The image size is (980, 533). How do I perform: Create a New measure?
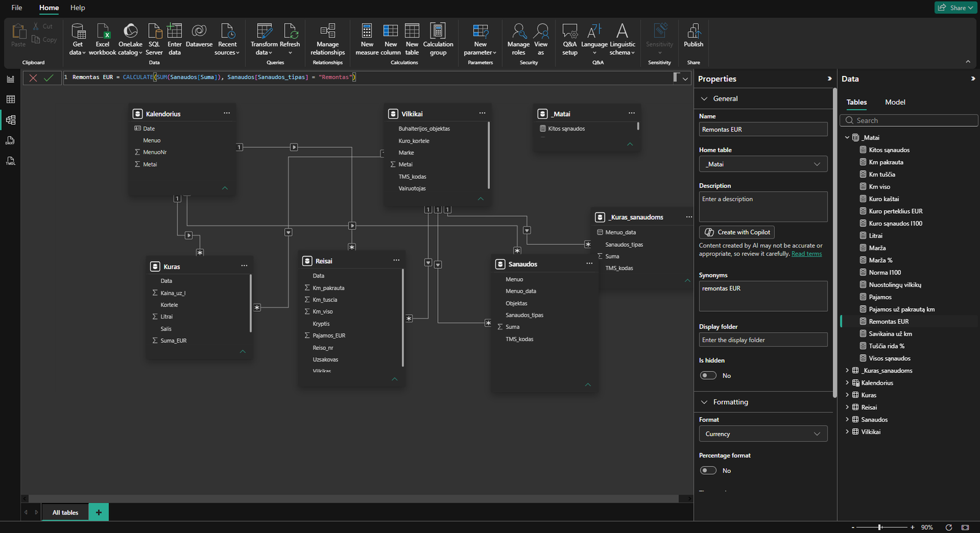367,39
